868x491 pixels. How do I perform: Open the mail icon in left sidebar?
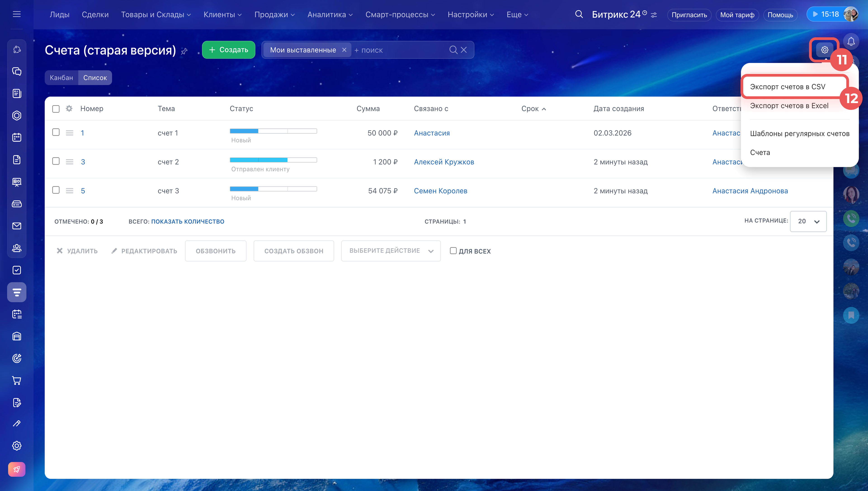[17, 226]
